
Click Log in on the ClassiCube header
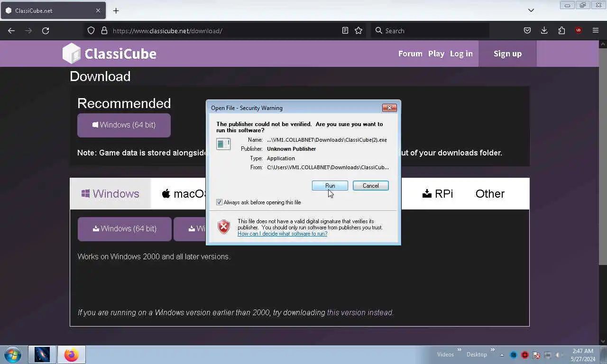(x=461, y=54)
